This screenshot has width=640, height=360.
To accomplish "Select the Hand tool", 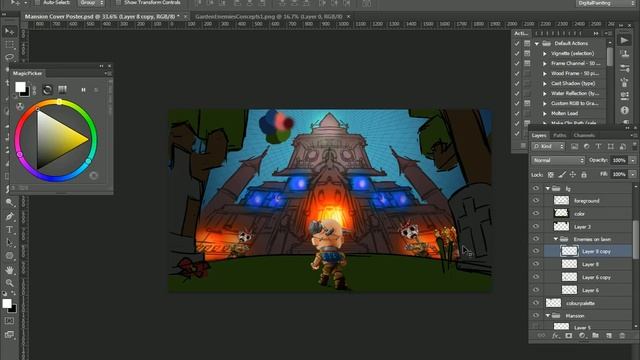I will click(9, 270).
